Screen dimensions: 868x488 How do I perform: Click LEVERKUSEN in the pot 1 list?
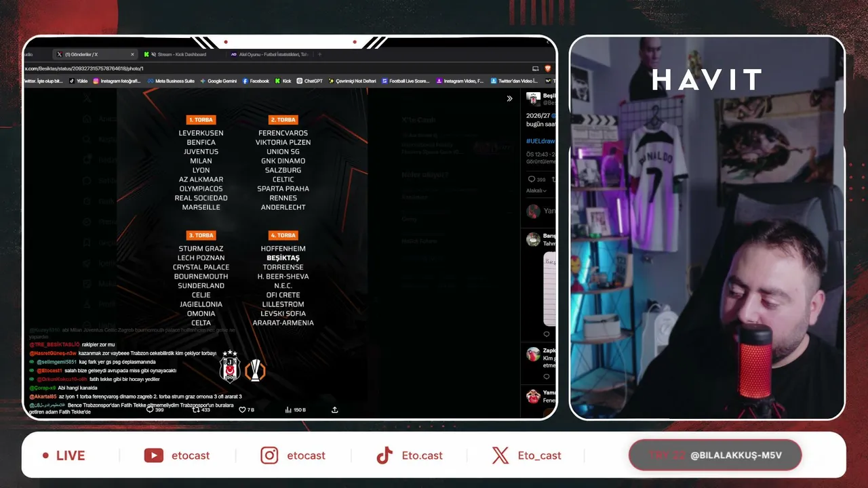coord(201,133)
